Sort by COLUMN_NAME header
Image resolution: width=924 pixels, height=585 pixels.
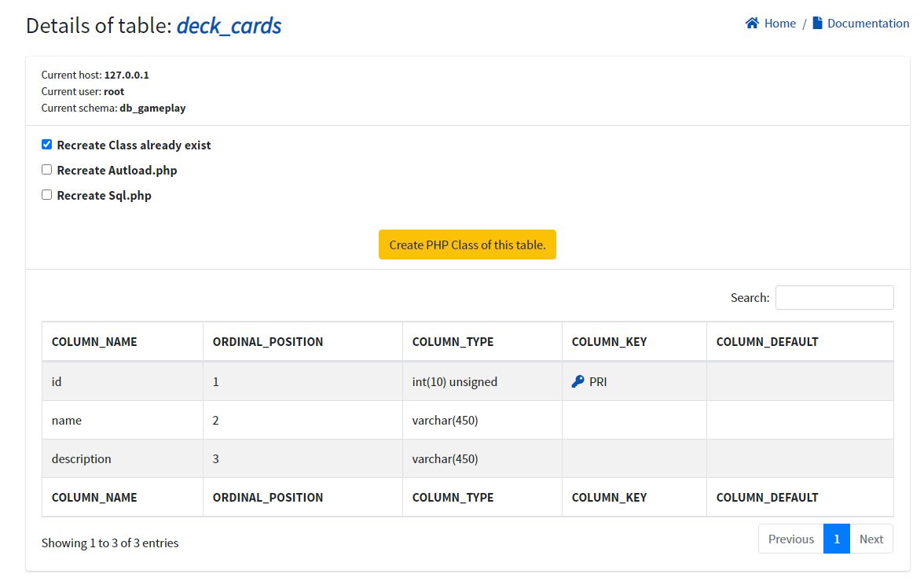(94, 342)
